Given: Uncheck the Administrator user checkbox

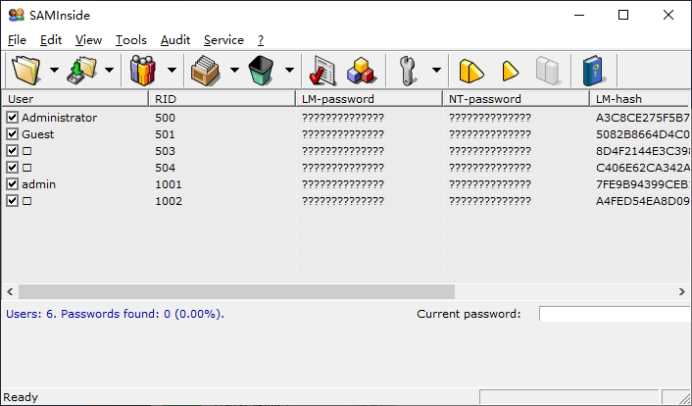Looking at the screenshot, I should (12, 117).
